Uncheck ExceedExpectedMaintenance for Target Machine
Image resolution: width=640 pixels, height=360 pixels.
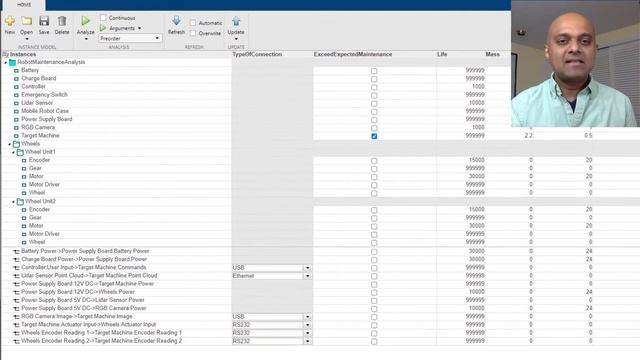pyautogui.click(x=374, y=136)
